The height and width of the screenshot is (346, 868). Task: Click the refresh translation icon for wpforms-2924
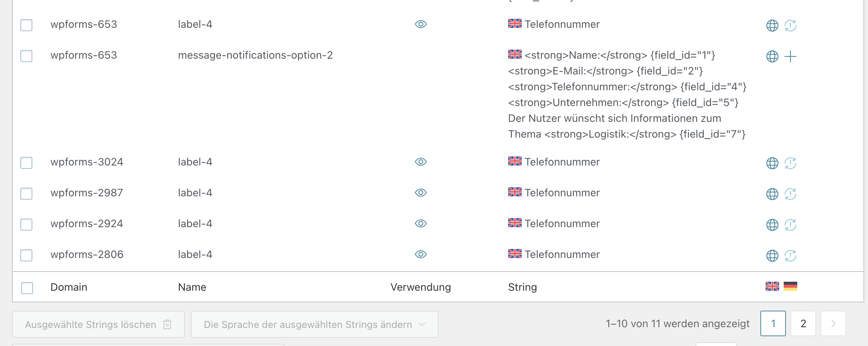(790, 225)
